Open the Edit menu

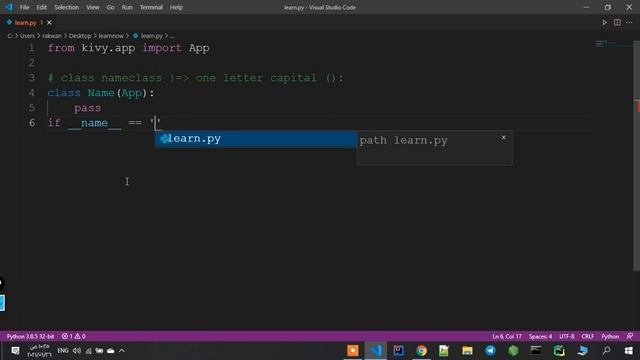(x=42, y=7)
